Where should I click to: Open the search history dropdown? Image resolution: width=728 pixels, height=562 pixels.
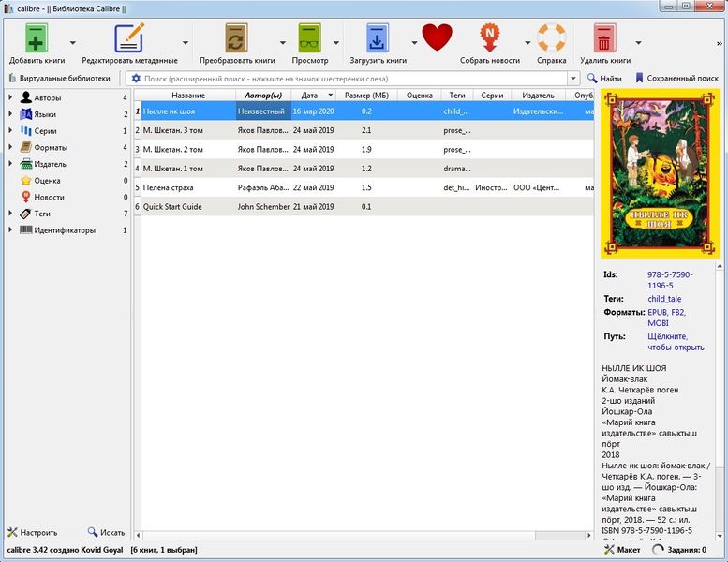[573, 79]
